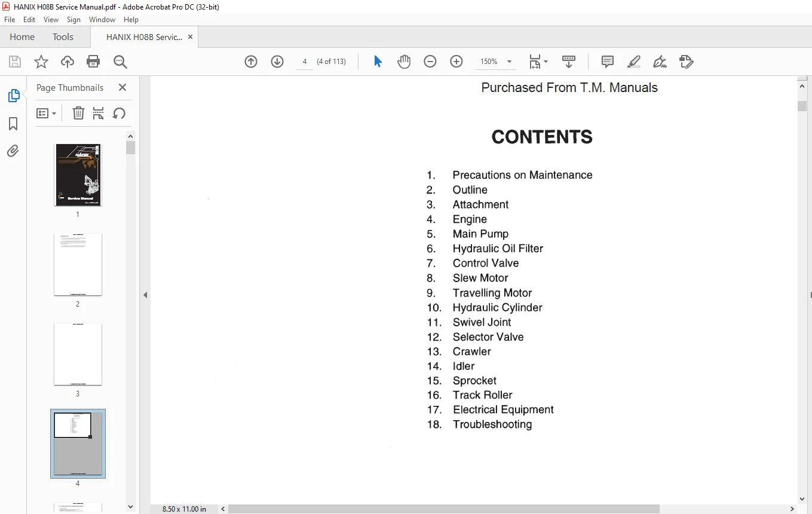Open the sign document tool
812x514 pixels.
click(660, 62)
